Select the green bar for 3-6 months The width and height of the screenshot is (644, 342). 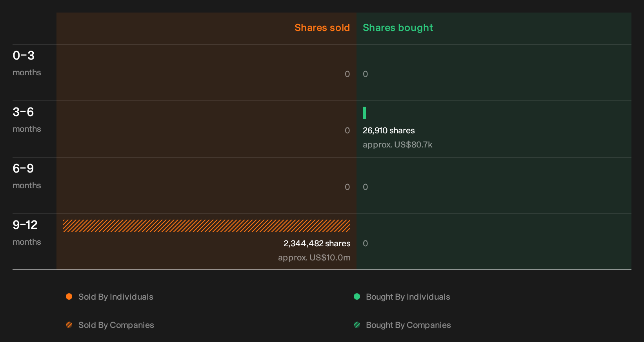point(364,113)
